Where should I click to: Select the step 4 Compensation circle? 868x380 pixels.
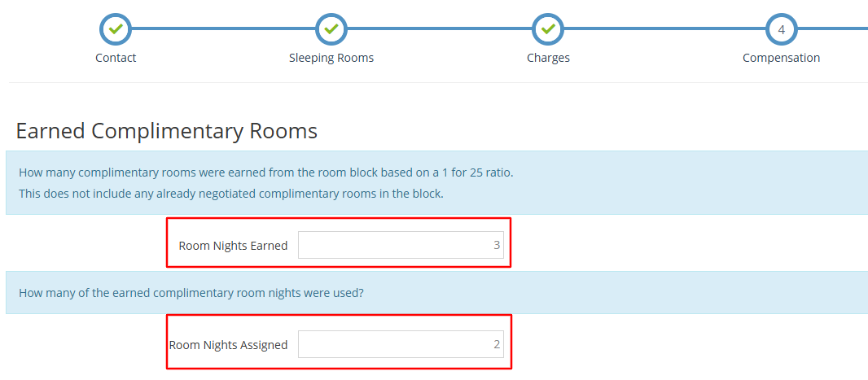(781, 29)
